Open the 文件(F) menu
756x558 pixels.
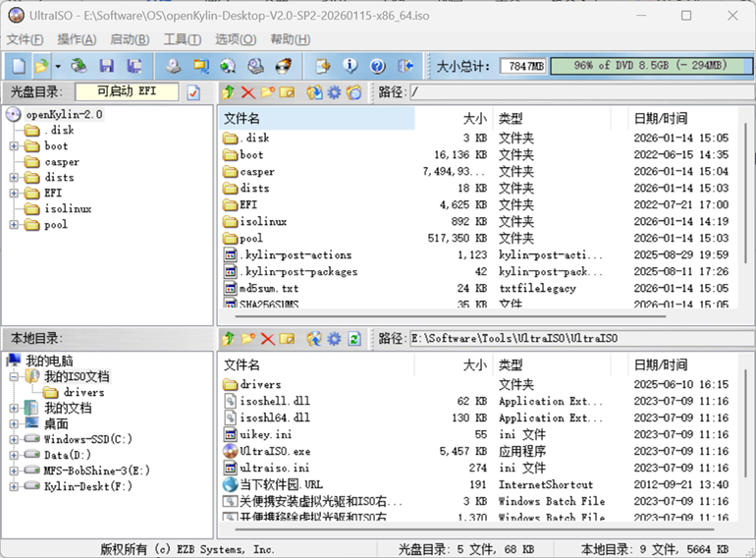pos(26,39)
